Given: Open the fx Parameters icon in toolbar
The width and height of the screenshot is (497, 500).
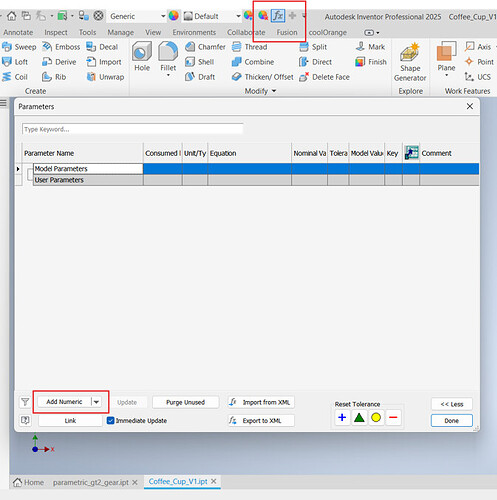Looking at the screenshot, I should tap(278, 16).
